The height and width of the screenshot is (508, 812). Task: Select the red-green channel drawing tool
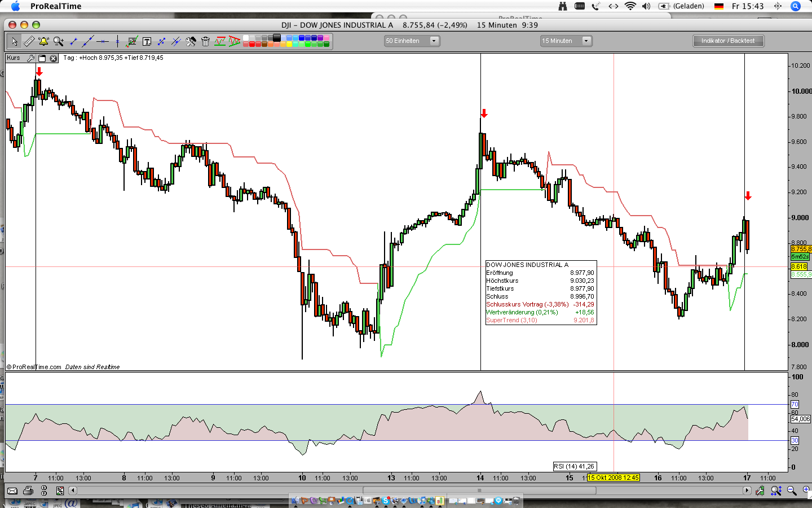[220, 41]
